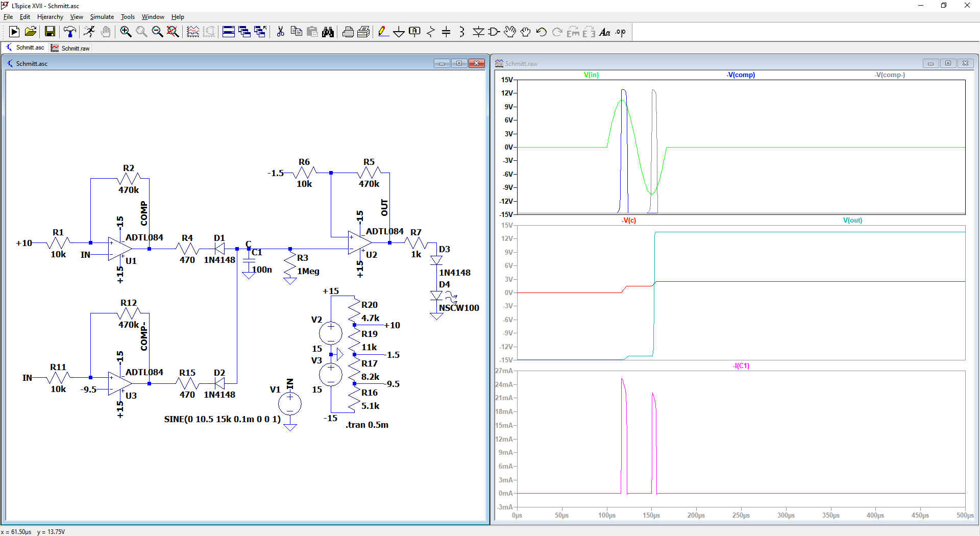Image resolution: width=980 pixels, height=536 pixels.
Task: Minimize the LTspice main window
Action: [921, 6]
